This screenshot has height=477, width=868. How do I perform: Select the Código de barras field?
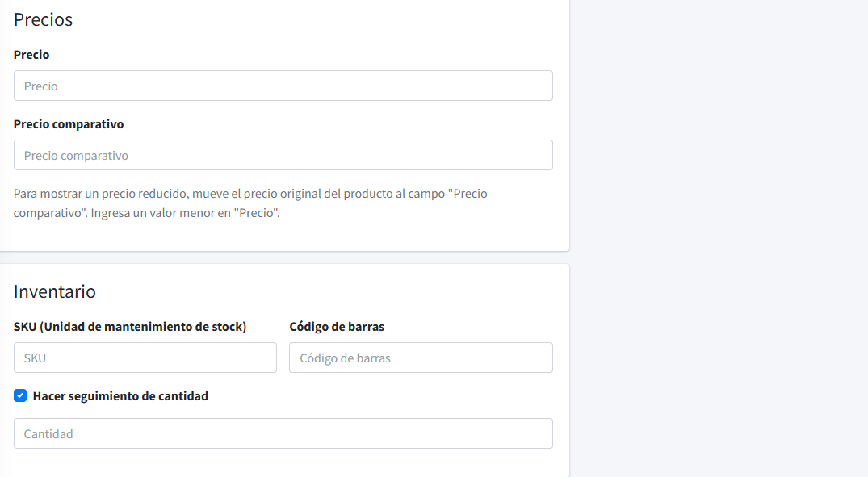point(420,358)
